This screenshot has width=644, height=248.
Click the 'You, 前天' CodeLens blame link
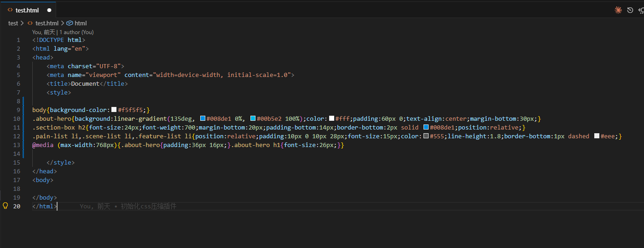pyautogui.click(x=43, y=32)
